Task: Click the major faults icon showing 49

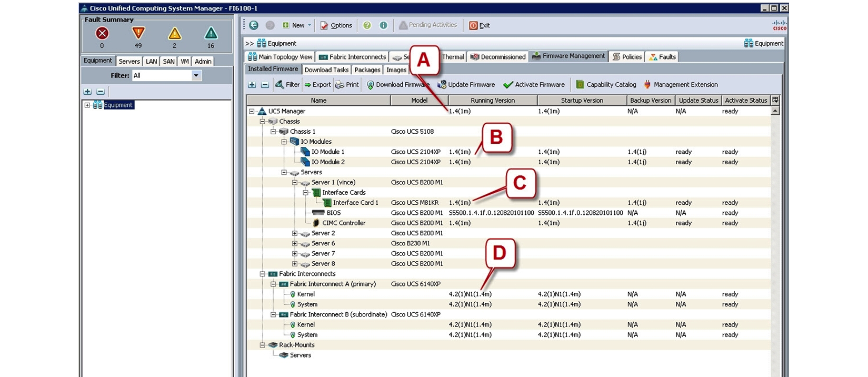Action: 138,33
